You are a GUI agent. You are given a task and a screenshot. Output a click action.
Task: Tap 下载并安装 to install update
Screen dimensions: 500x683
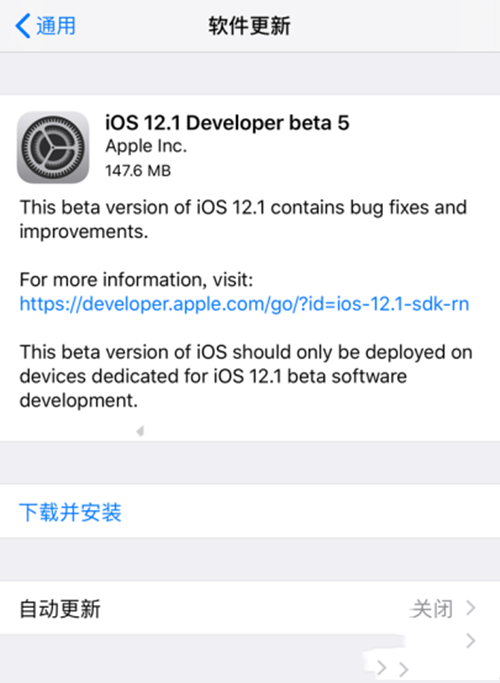click(70, 512)
